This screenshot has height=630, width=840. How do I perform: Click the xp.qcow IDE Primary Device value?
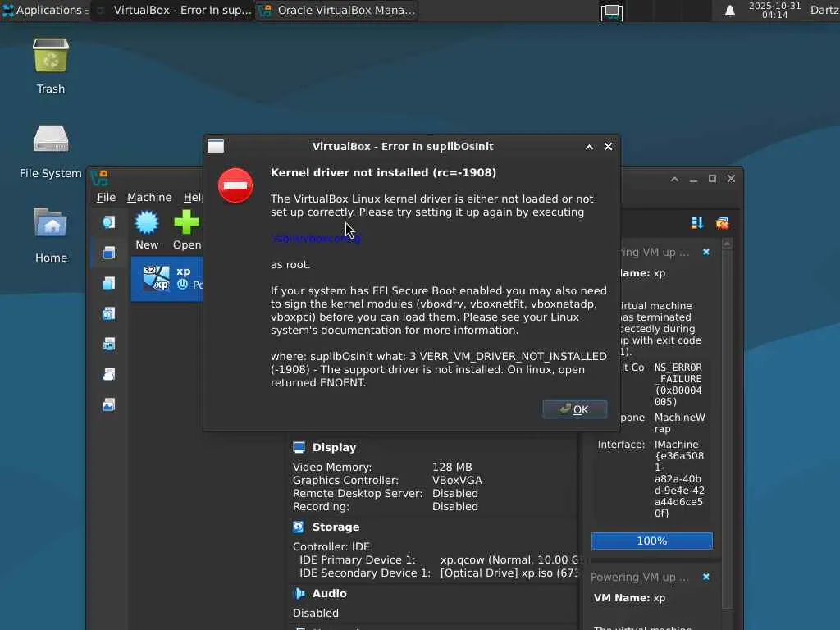click(509, 559)
